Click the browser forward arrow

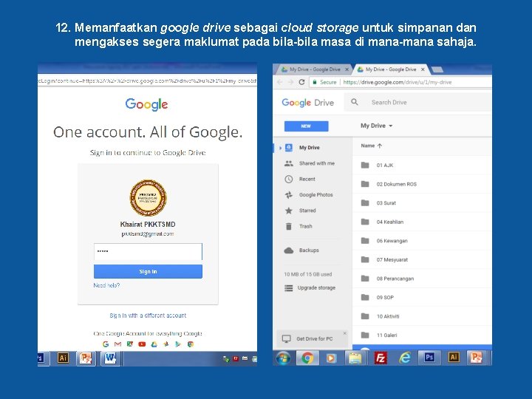click(291, 82)
